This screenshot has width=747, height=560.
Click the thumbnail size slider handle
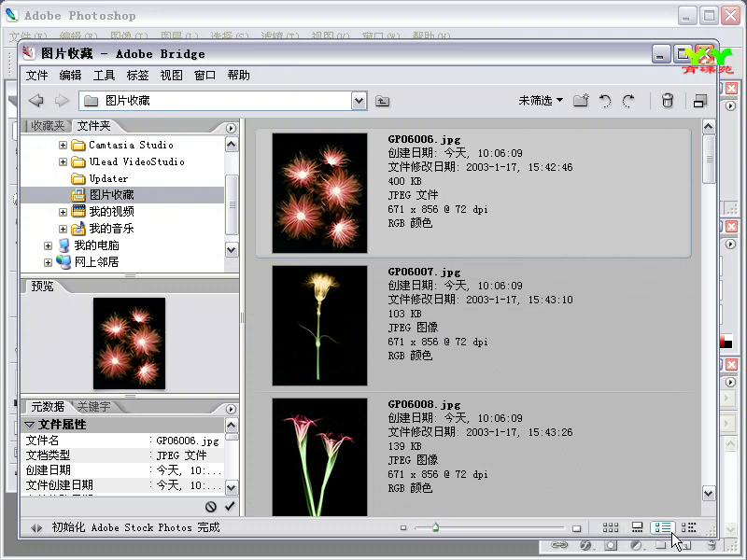(435, 527)
